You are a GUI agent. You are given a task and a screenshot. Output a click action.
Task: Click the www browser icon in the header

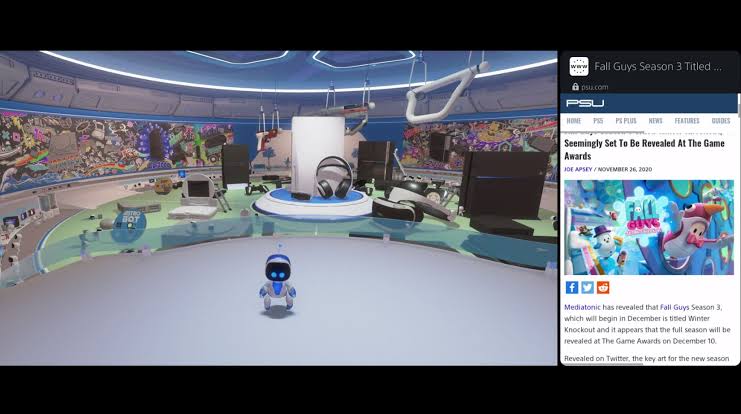[578, 67]
